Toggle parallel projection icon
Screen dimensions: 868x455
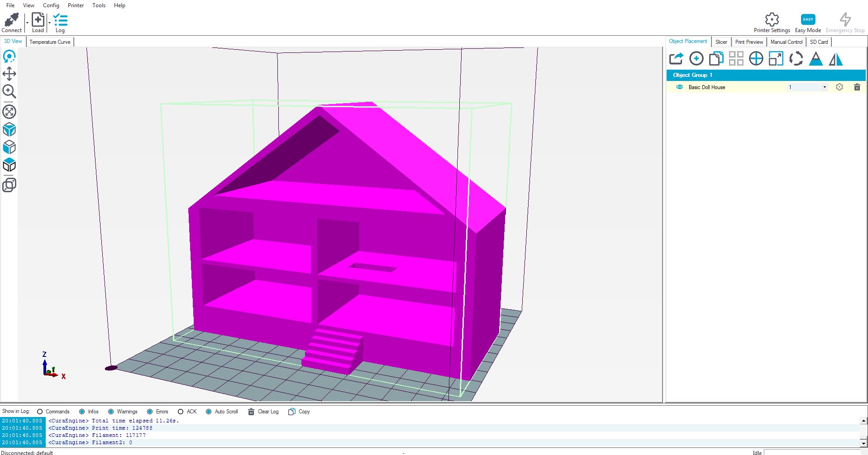coord(9,185)
